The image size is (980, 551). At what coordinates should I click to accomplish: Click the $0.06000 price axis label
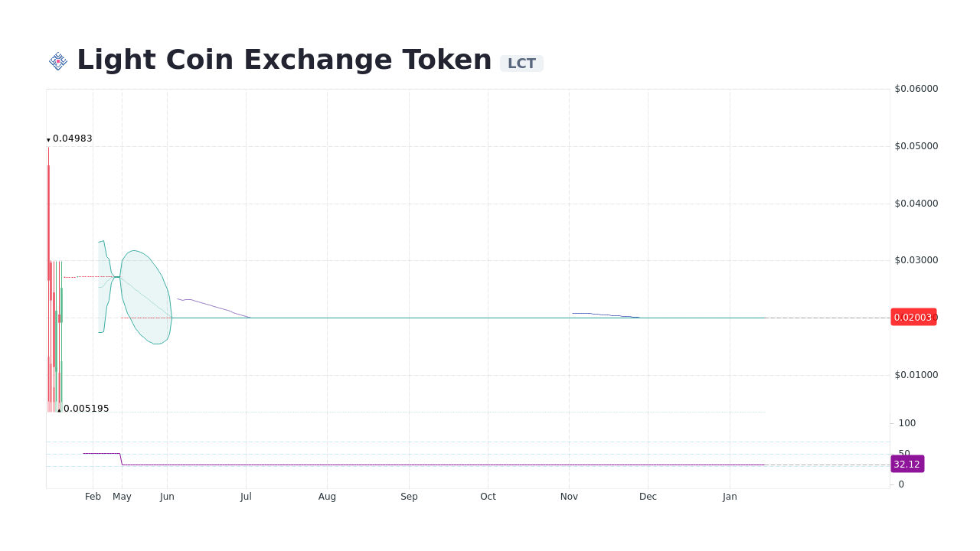(x=916, y=89)
